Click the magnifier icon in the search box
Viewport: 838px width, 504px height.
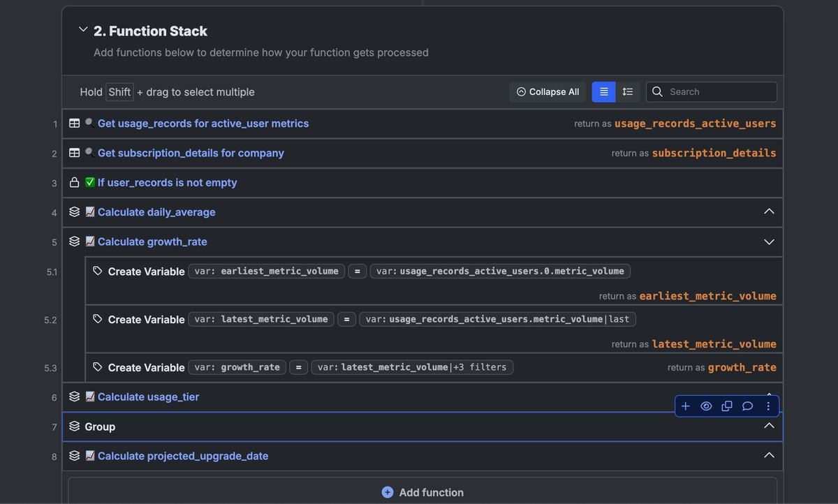coord(657,91)
